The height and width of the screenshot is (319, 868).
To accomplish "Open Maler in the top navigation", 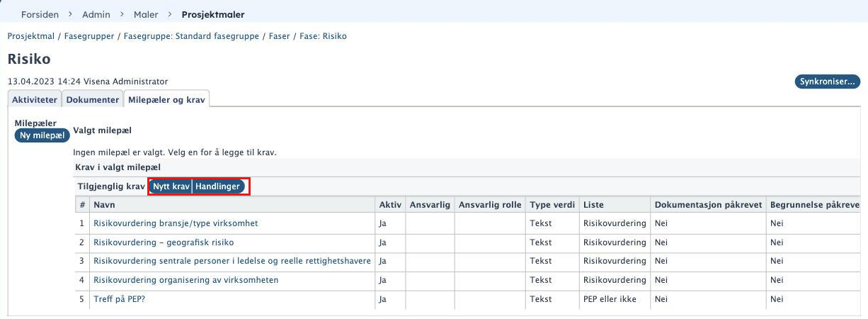I will [146, 14].
